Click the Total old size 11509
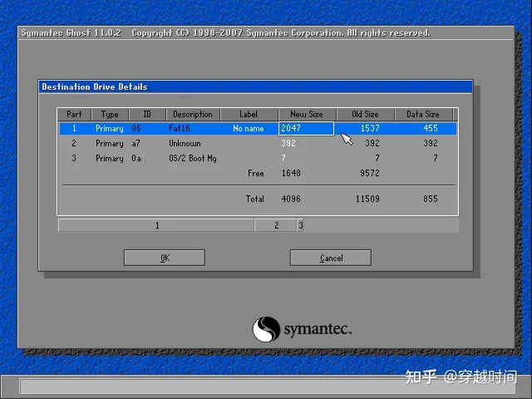Screen dimensions: 532x399 [x=367, y=199]
